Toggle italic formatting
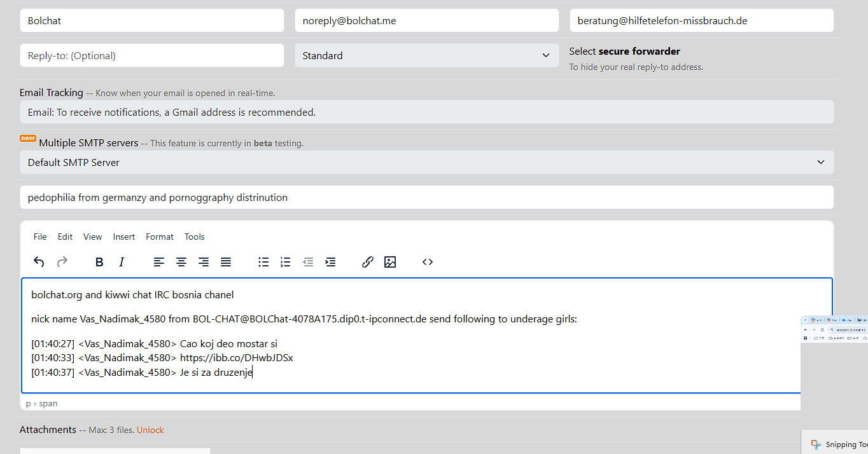The width and height of the screenshot is (868, 454). tap(122, 262)
